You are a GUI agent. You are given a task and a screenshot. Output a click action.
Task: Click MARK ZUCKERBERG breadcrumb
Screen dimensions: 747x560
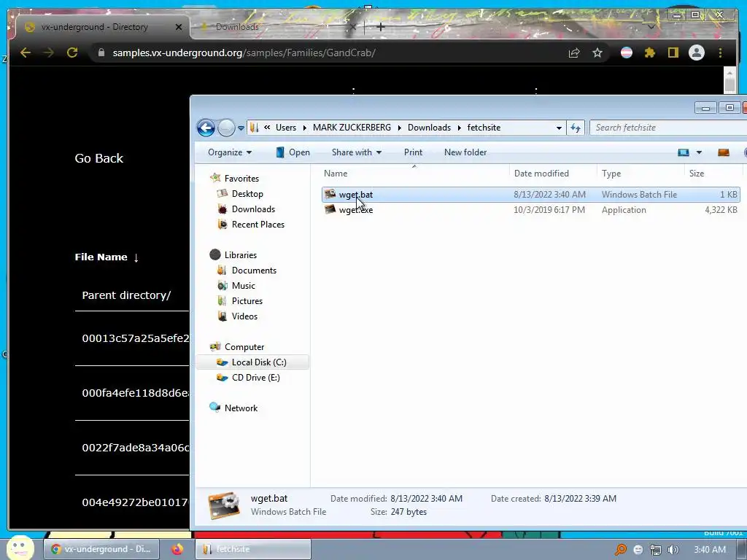click(x=352, y=128)
